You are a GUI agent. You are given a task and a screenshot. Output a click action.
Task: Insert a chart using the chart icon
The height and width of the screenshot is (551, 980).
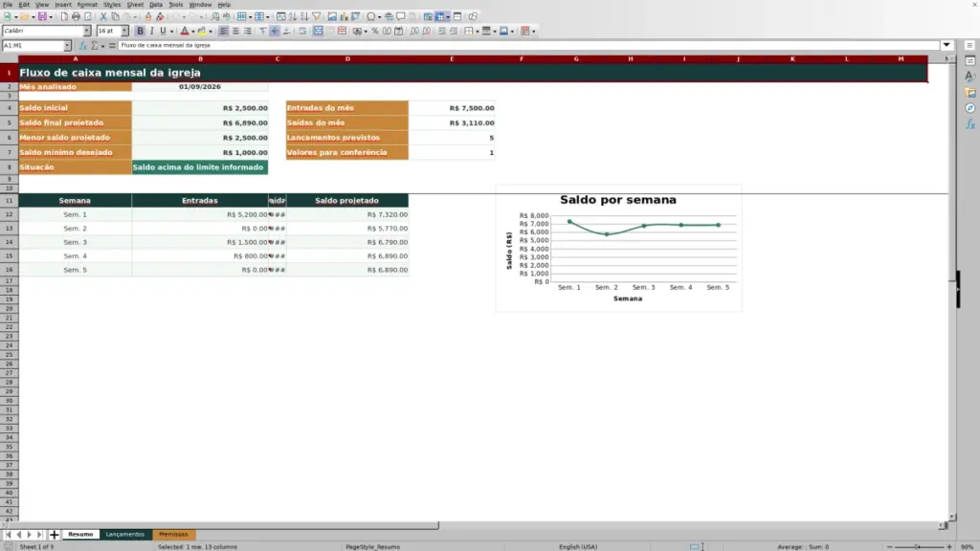pos(344,17)
